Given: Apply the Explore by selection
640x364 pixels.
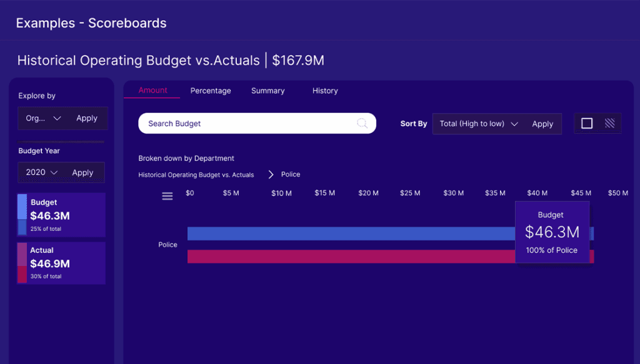Looking at the screenshot, I should tap(87, 118).
